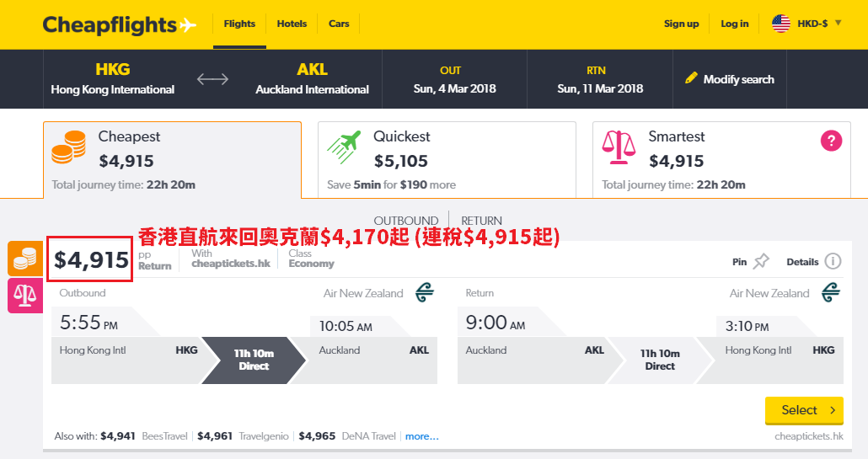The width and height of the screenshot is (868, 459).
Task: Click the yellow Select button
Action: [x=804, y=410]
